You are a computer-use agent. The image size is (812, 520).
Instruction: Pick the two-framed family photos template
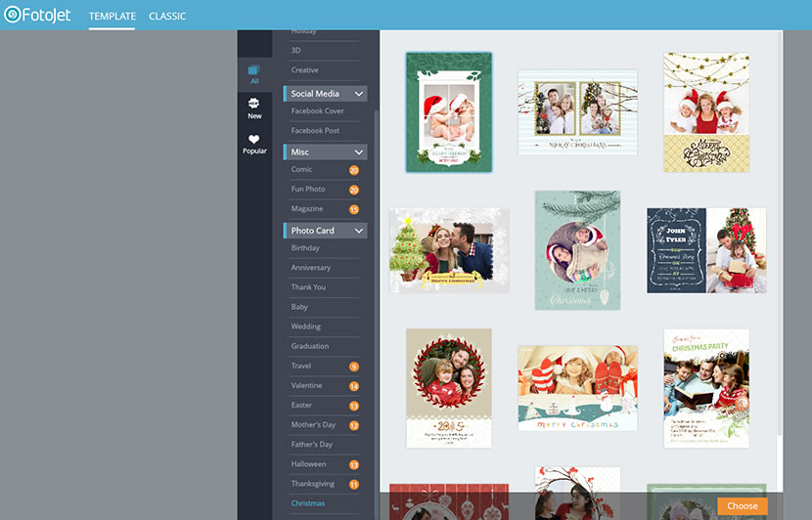(x=577, y=112)
